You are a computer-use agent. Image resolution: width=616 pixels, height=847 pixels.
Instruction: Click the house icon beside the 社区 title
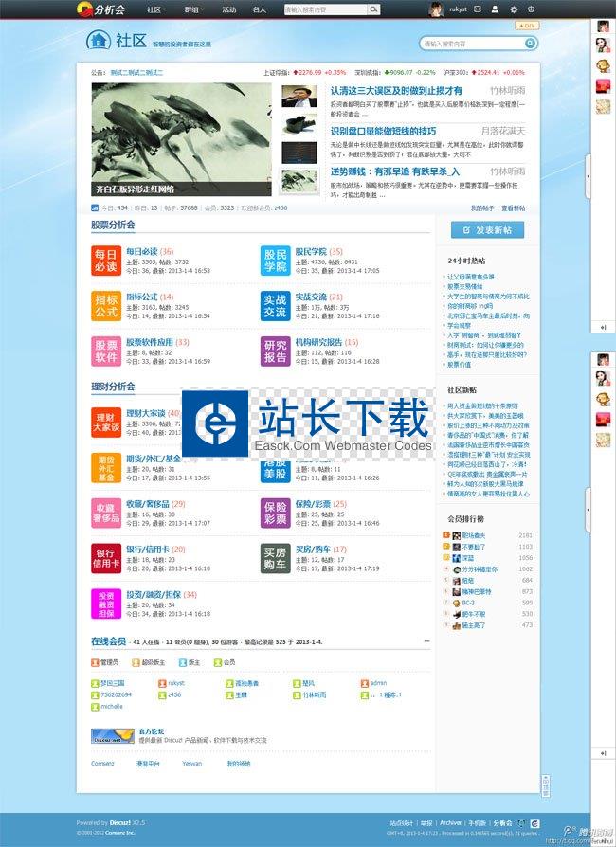98,41
